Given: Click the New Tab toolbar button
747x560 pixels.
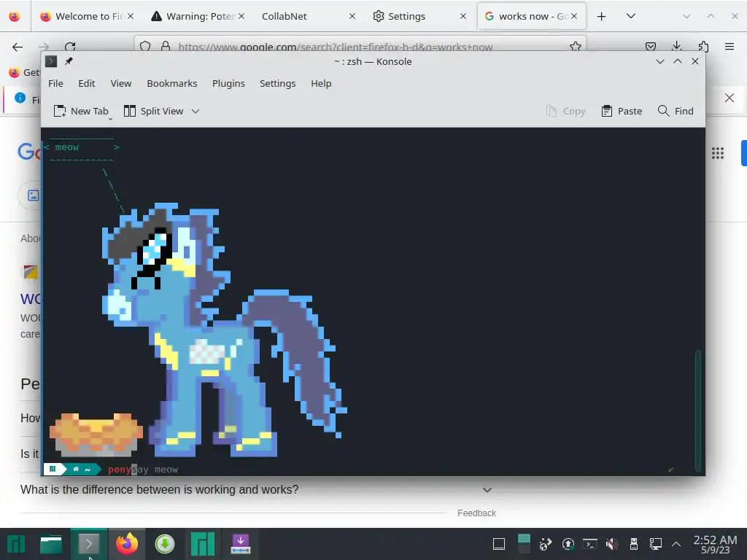Looking at the screenshot, I should [82, 111].
